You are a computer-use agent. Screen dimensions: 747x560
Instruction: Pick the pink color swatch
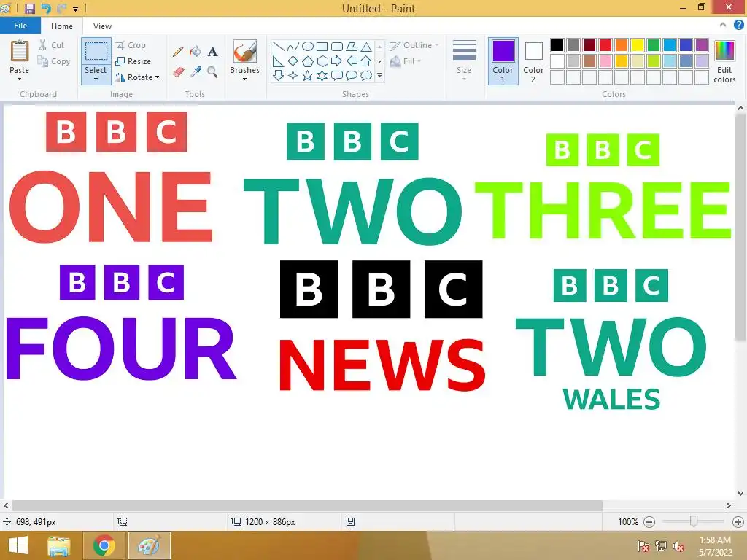(x=605, y=61)
